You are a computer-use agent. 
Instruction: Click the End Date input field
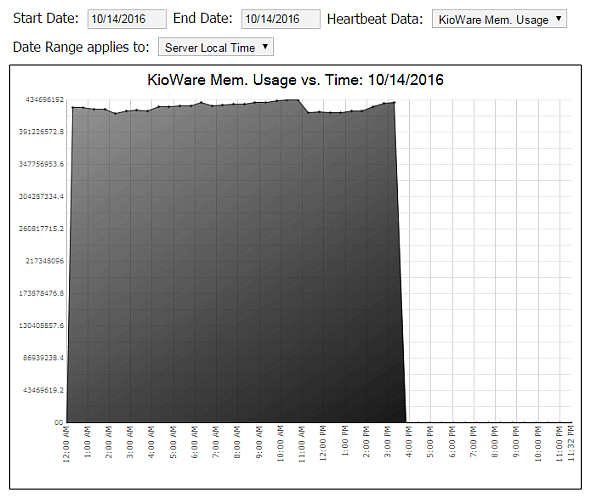[281, 19]
